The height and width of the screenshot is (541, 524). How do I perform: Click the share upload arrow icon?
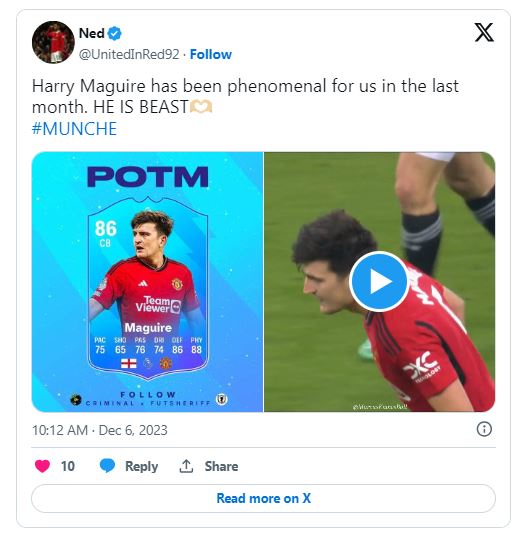tap(186, 466)
